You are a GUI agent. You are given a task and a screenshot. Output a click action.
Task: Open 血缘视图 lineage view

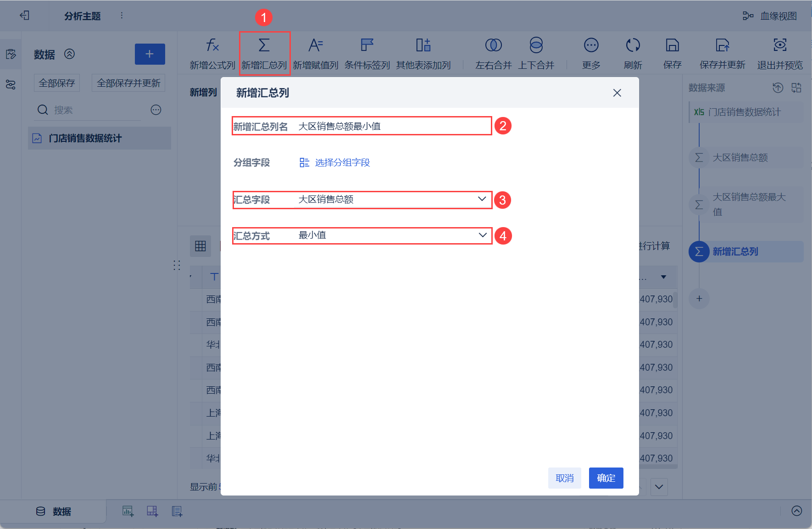(770, 16)
